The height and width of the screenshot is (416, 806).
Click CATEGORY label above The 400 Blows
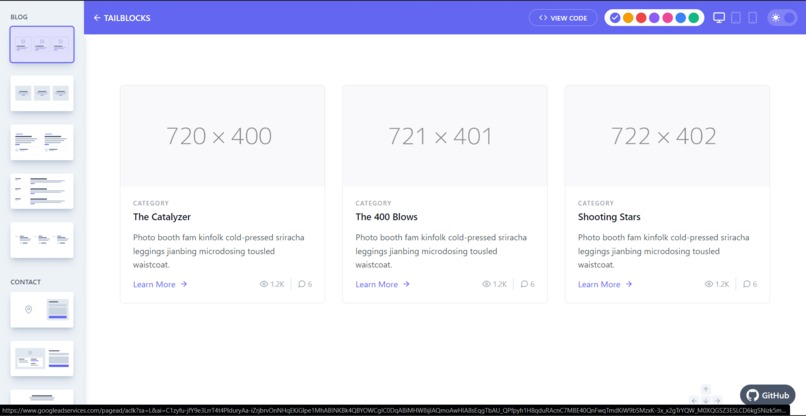coord(373,203)
